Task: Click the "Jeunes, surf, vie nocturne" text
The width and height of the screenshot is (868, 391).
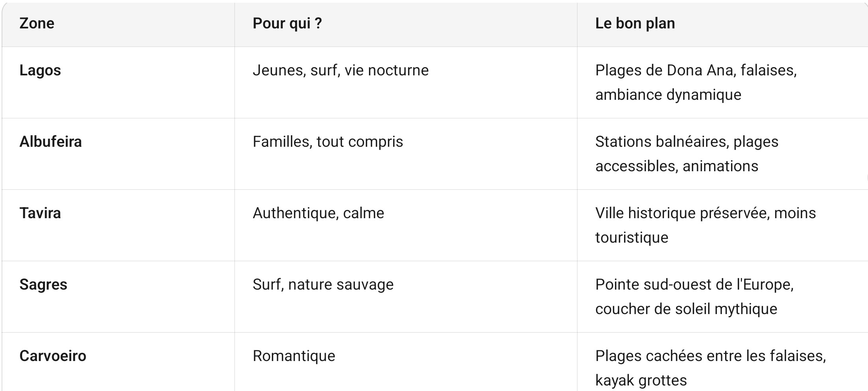Action: click(340, 71)
